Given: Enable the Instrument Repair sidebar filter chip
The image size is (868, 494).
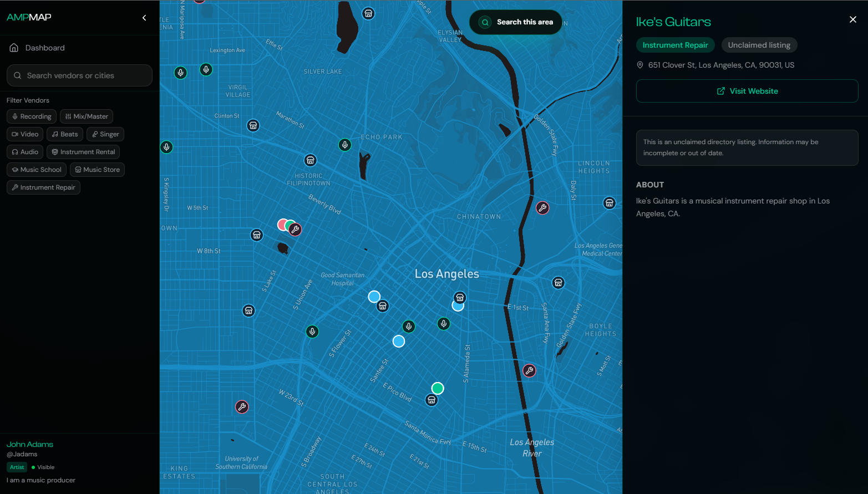Looking at the screenshot, I should (43, 187).
